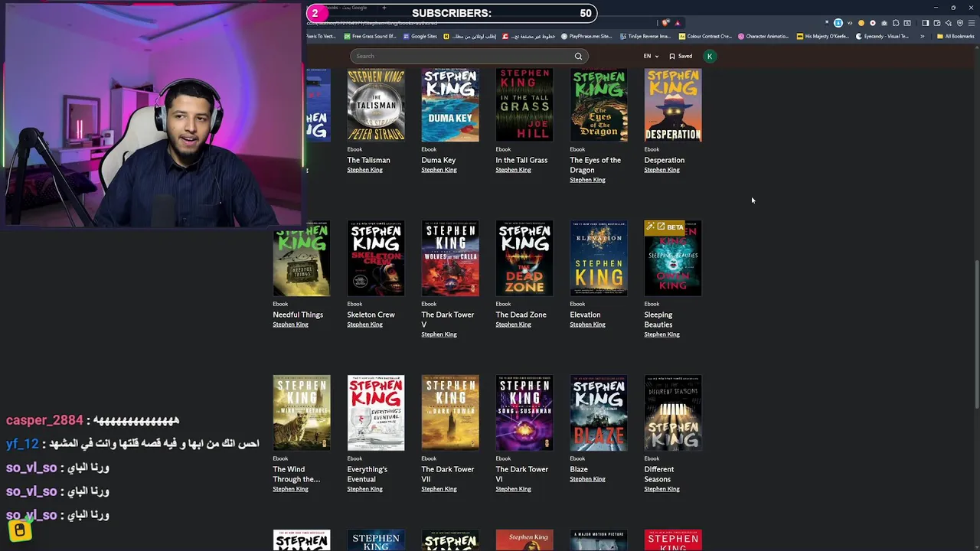Click the Sleeping Beauties title link
Image resolution: width=980 pixels, height=551 pixels.
[x=658, y=319]
